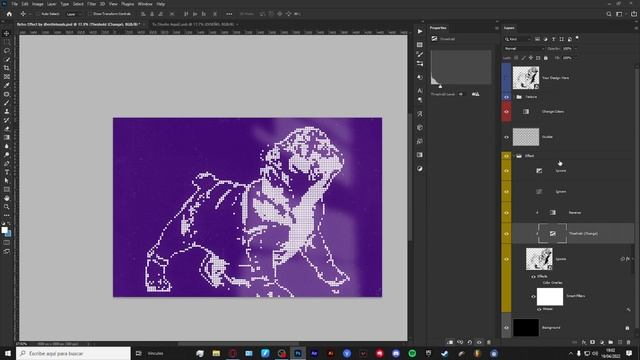Click the Add layer mask icon
This screenshot has height=360, width=640.
[x=593, y=342]
